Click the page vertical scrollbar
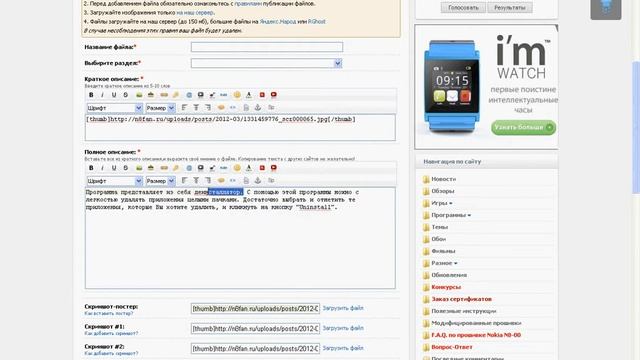The width and height of the screenshot is (640, 360). pos(636,127)
